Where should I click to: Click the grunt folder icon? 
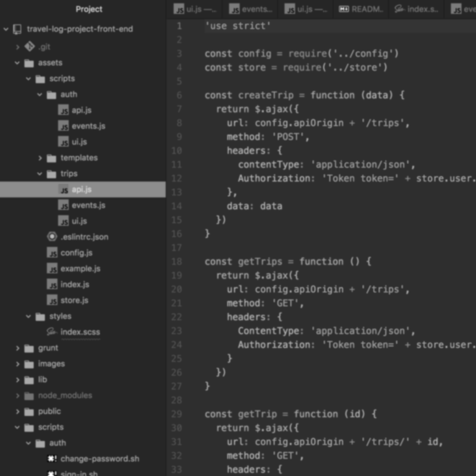[29, 348]
